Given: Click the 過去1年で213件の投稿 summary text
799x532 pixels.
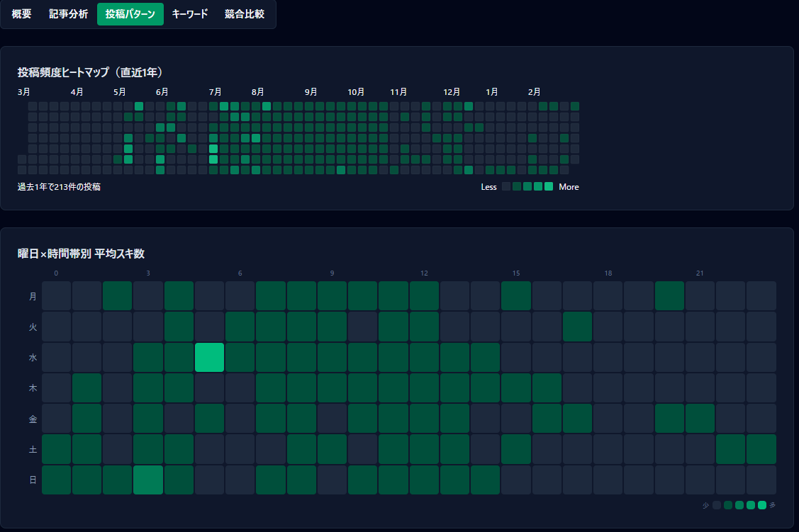Looking at the screenshot, I should [59, 187].
